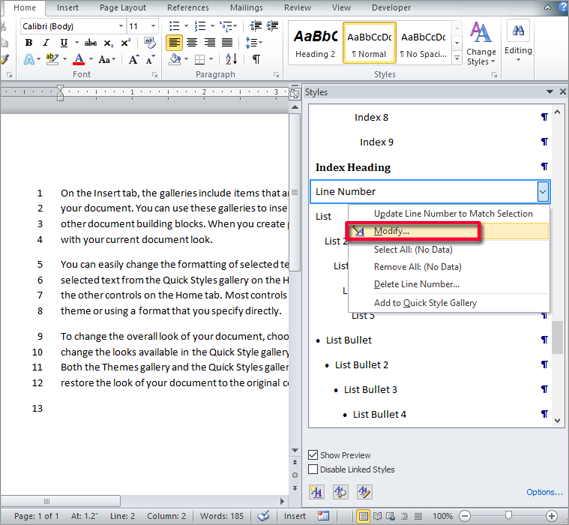Image resolution: width=569 pixels, height=525 pixels.
Task: Open the font name dropdown
Action: click(x=121, y=26)
